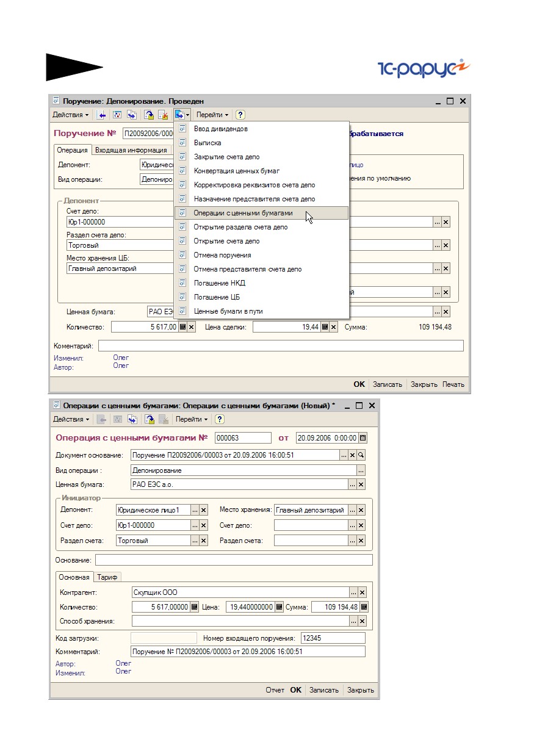Clear the Ценная бумага РАО ЕЭС field
The image size is (534, 756).
point(361,484)
